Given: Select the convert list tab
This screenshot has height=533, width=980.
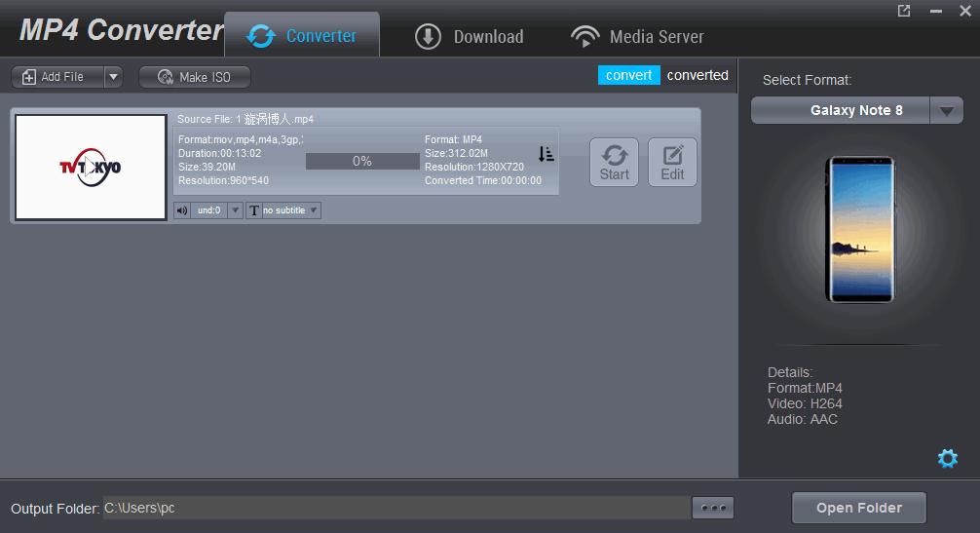Looking at the screenshot, I should [x=628, y=75].
